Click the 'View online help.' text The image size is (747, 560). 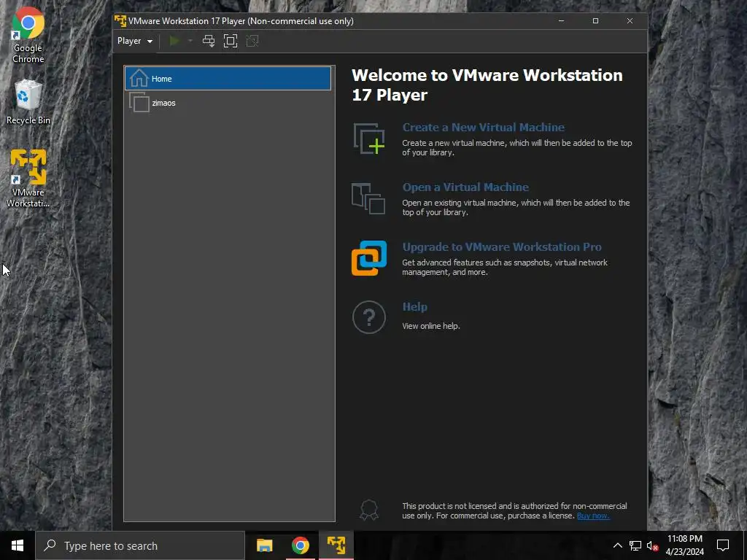430,326
